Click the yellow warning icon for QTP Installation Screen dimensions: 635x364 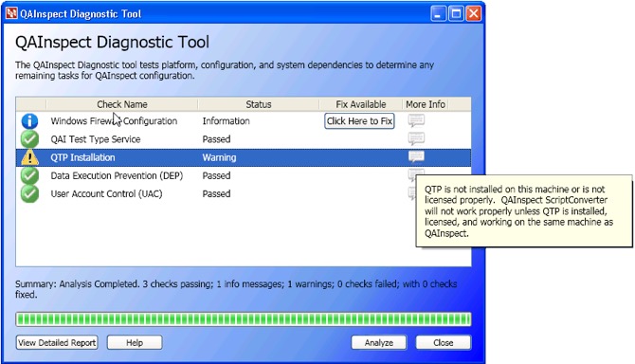point(29,157)
